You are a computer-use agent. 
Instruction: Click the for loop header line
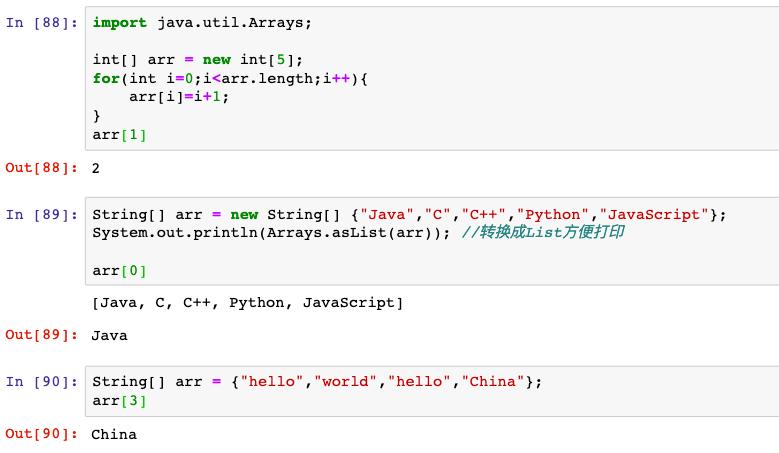click(x=230, y=79)
